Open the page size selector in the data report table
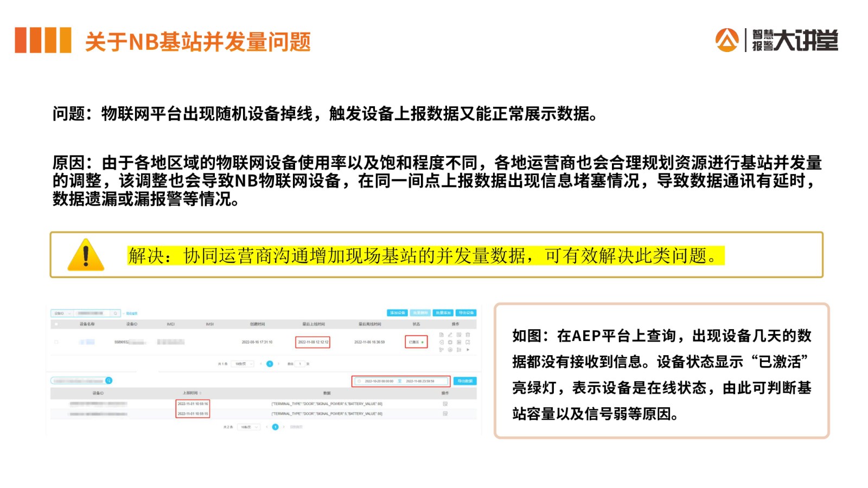Image resolution: width=868 pixels, height=488 pixels. (x=250, y=427)
